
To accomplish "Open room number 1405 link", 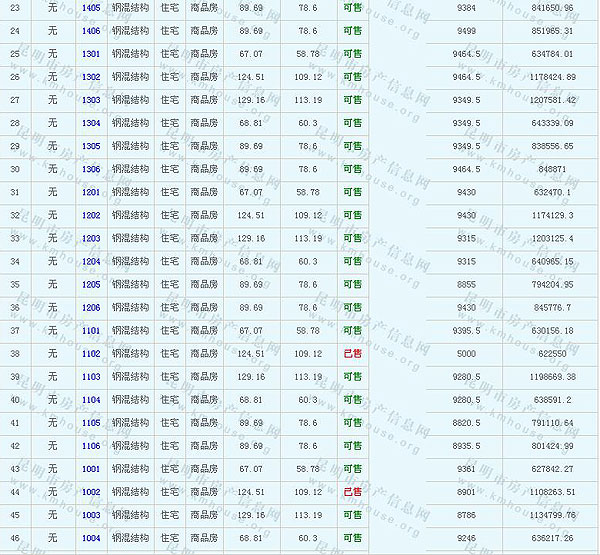I will click(90, 8).
